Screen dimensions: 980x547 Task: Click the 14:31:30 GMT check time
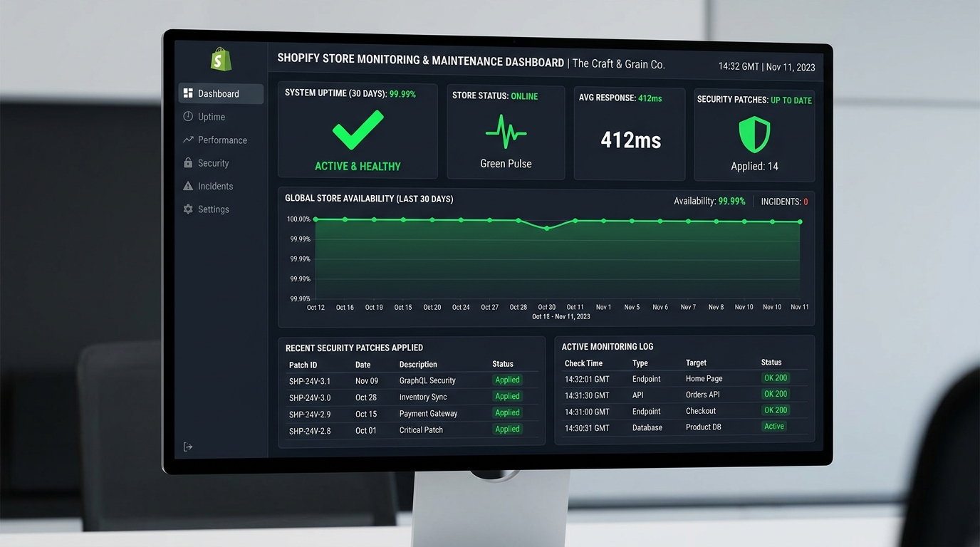(587, 395)
